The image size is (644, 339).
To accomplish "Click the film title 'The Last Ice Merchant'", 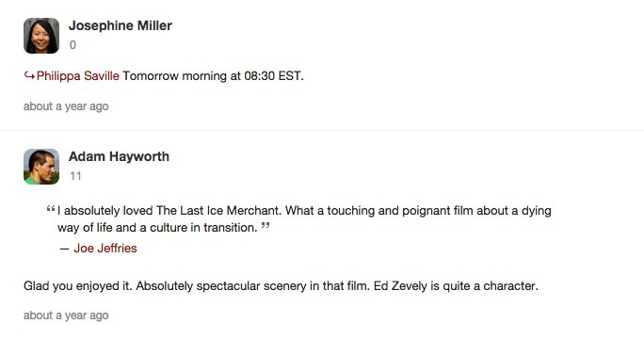I will [x=218, y=211].
